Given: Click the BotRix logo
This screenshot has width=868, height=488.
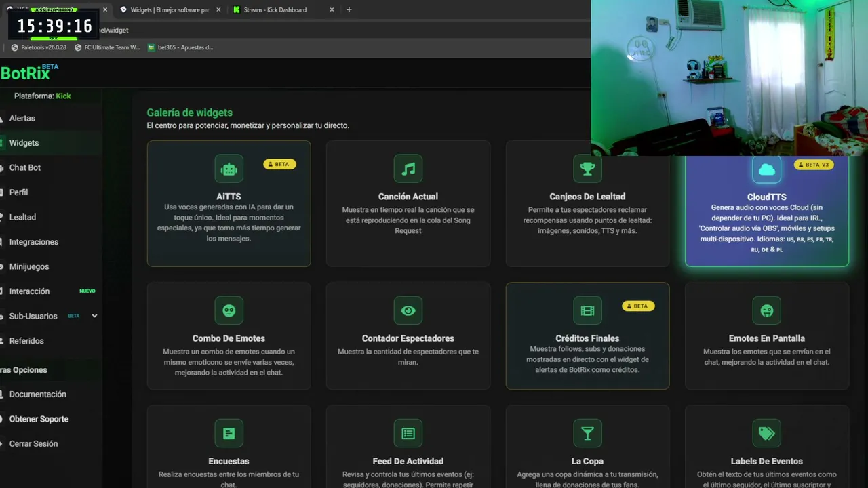Looking at the screenshot, I should tap(30, 72).
